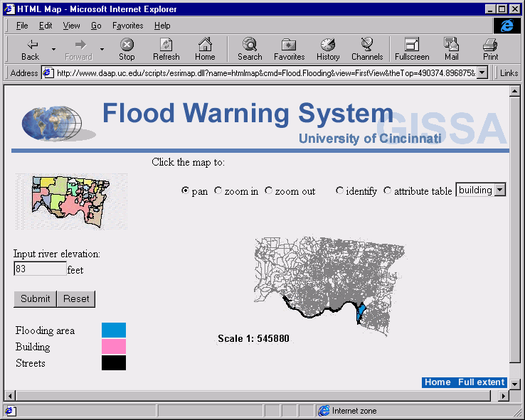Open the Search toolbar button
This screenshot has width=525, height=420.
tap(250, 49)
